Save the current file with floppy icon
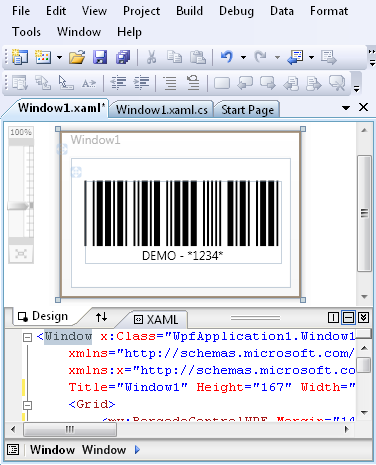The image size is (376, 465). pyautogui.click(x=100, y=57)
